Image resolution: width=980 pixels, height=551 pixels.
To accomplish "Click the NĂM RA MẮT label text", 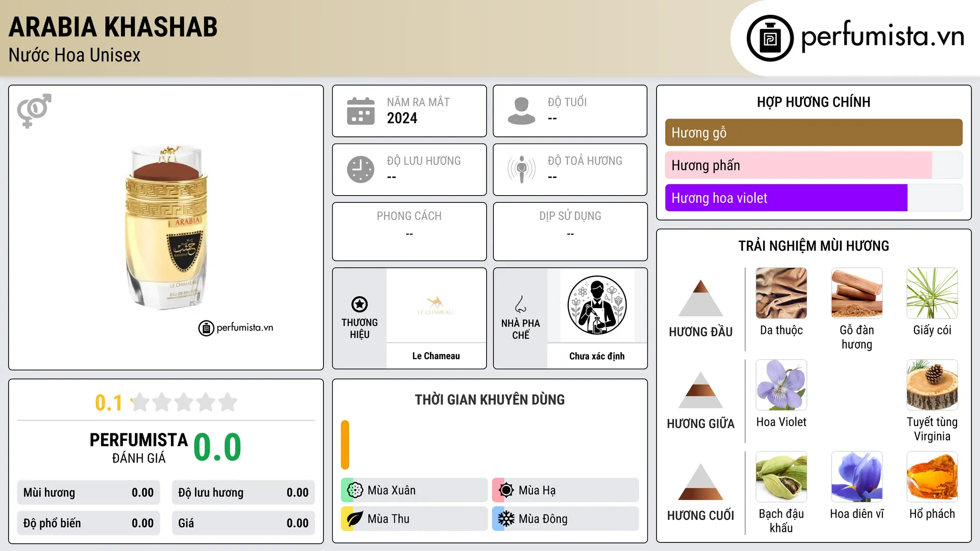I will click(418, 102).
